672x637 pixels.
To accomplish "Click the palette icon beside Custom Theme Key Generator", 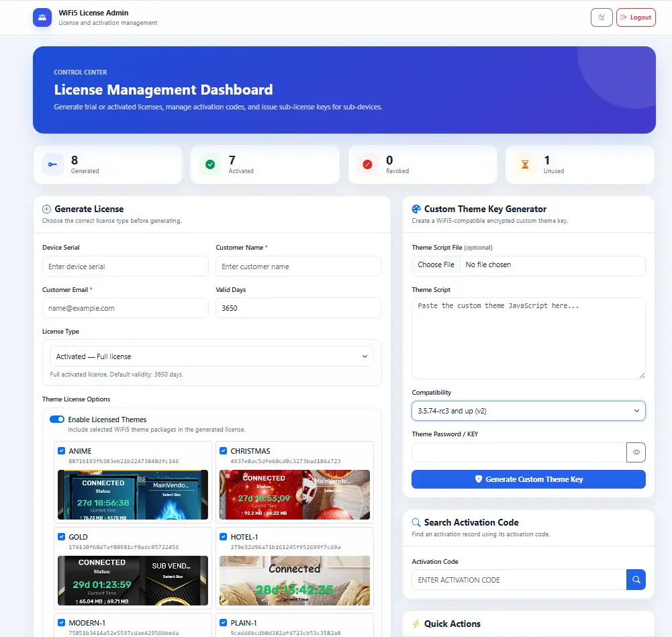I will click(x=416, y=209).
